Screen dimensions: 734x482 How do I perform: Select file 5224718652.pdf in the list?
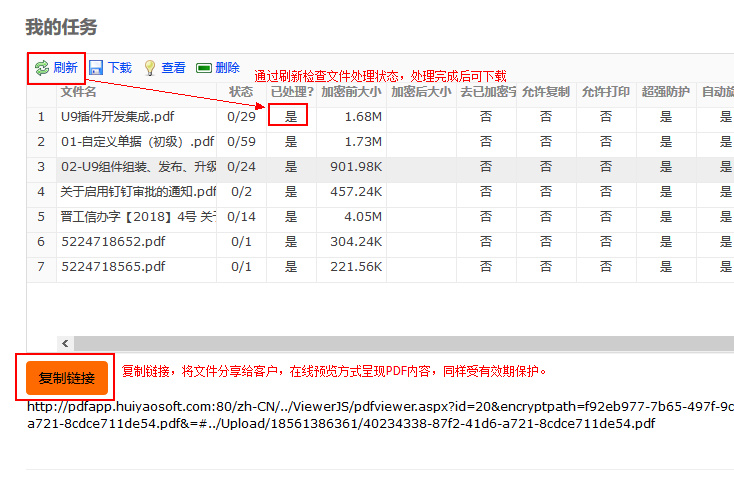[x=113, y=242]
